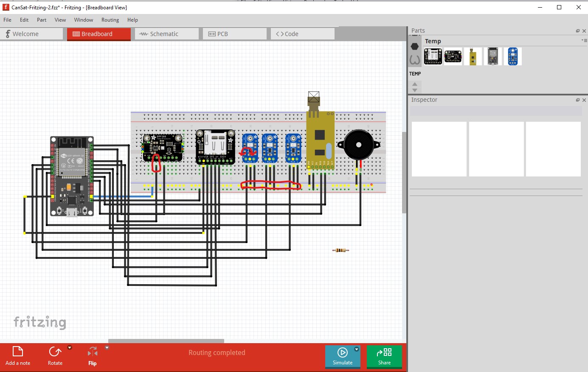Switch to the Schematic tab
The height and width of the screenshot is (372, 588).
tap(166, 34)
